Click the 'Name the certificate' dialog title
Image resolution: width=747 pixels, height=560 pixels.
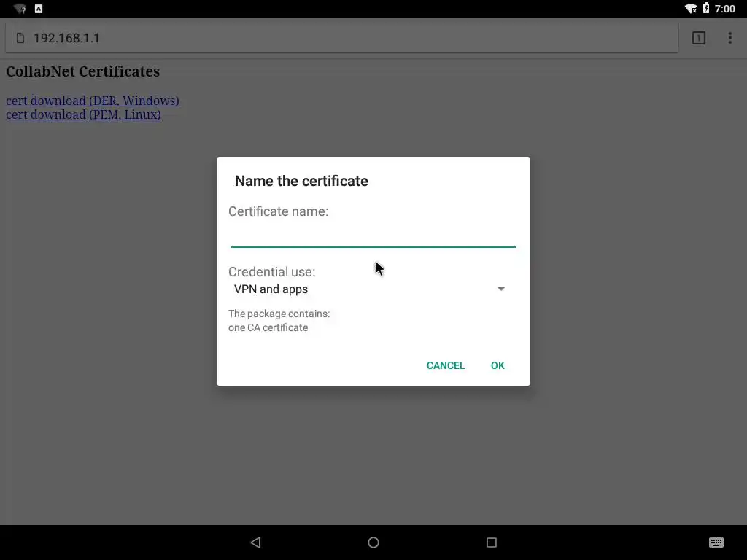[x=301, y=181]
